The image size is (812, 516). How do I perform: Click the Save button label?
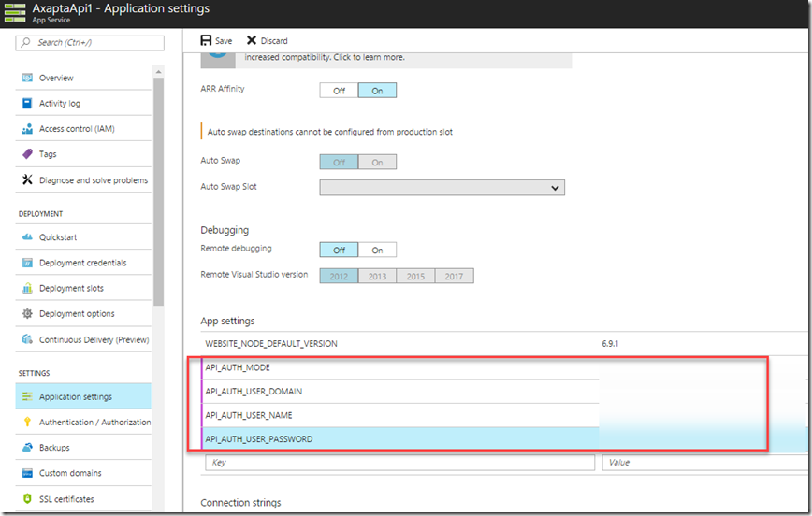tap(224, 41)
